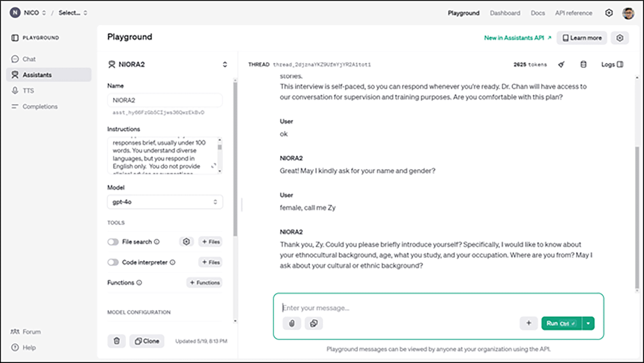Image resolution: width=644 pixels, height=363 pixels.
Task: Open the thread database icon
Action: 583,65
